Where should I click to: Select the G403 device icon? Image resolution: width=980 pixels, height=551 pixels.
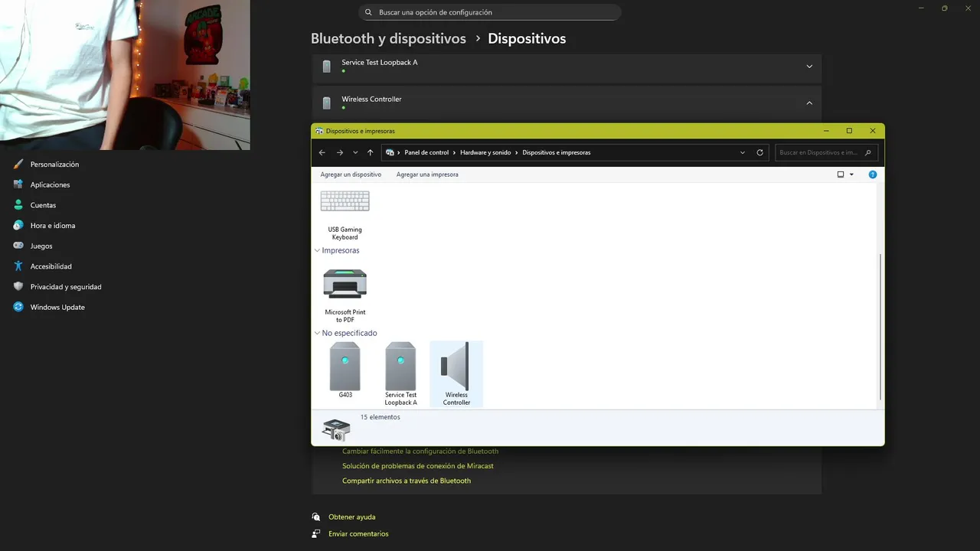click(345, 367)
